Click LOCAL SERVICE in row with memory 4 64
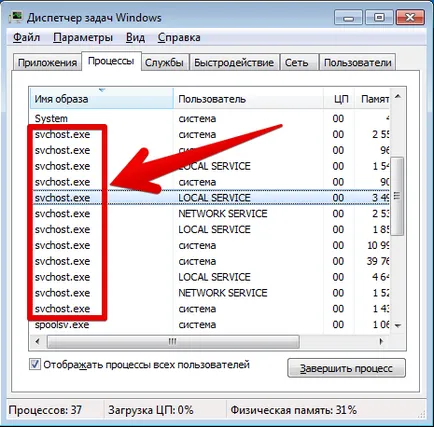This screenshot has height=427, width=434. [x=214, y=277]
